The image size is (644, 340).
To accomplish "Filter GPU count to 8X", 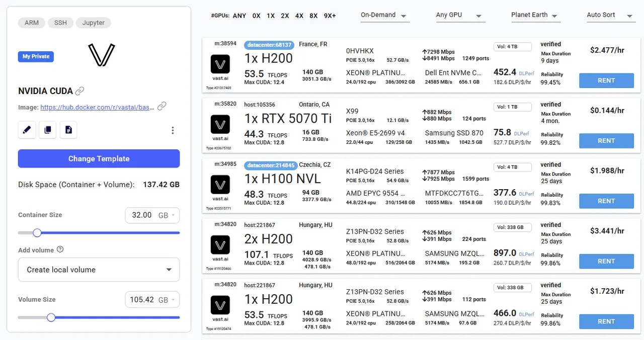I will coord(313,16).
